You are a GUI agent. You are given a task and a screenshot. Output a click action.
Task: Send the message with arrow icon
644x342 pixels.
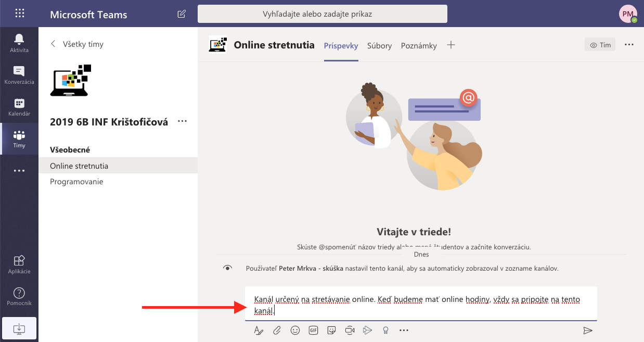point(587,330)
